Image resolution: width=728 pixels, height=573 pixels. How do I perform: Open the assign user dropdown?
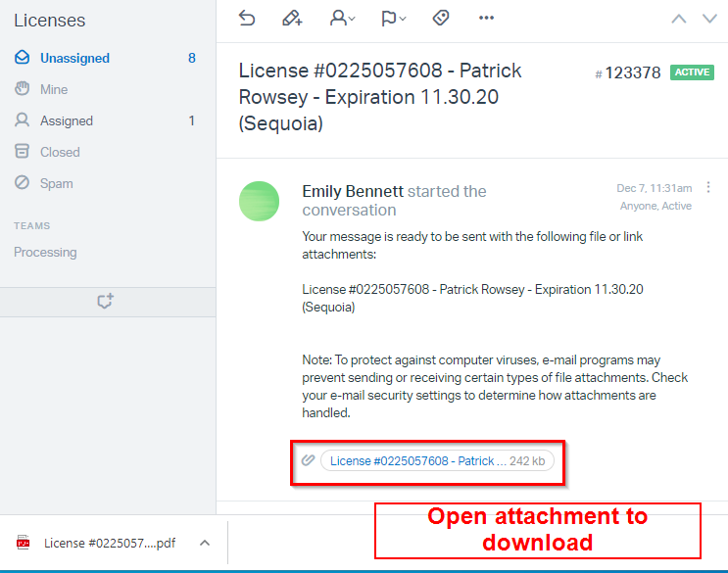pyautogui.click(x=342, y=18)
